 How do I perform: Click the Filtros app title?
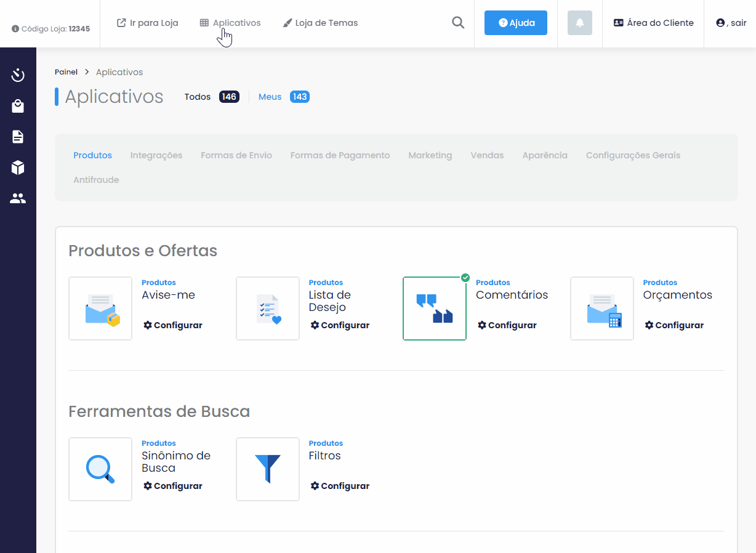[x=325, y=456]
